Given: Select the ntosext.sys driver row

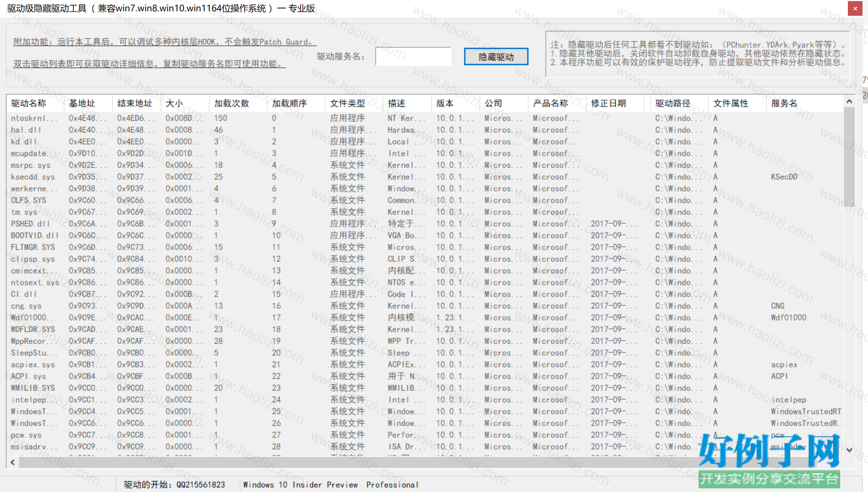Looking at the screenshot, I should pyautogui.click(x=425, y=282).
